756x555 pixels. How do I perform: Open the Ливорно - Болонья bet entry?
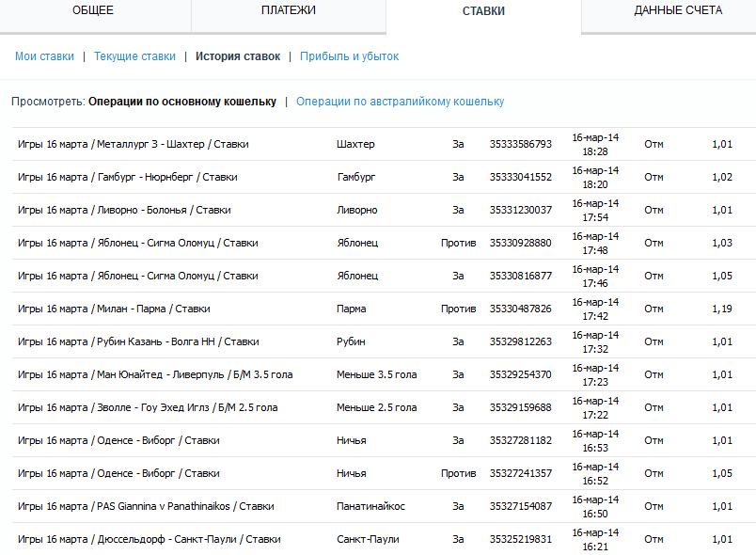124,210
